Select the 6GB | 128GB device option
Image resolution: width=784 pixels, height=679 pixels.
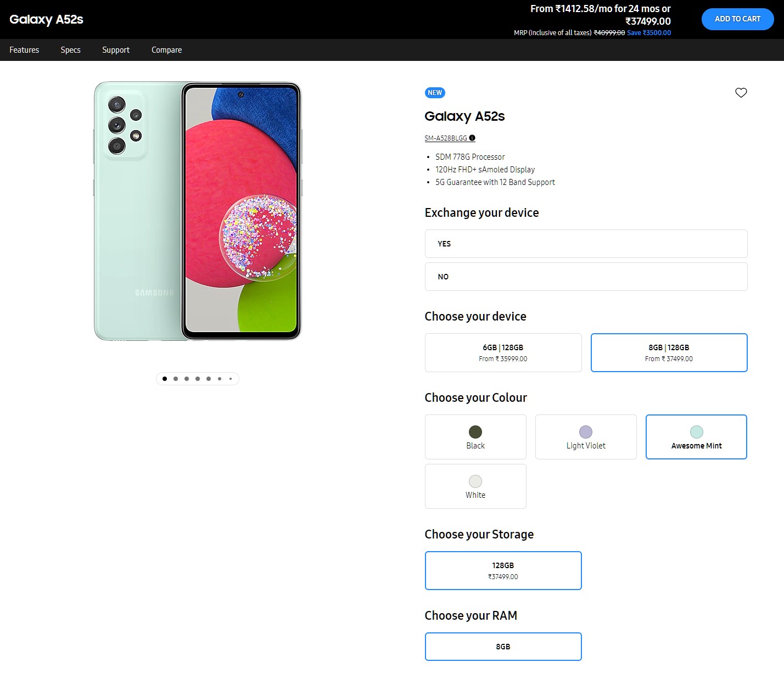pos(503,352)
